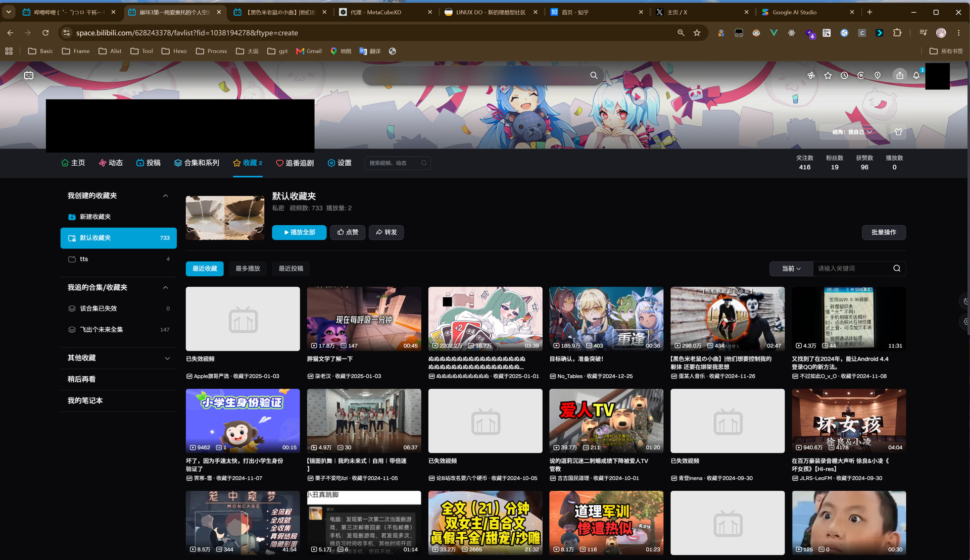Click the zoom magnifier icon in the address bar

point(681,33)
